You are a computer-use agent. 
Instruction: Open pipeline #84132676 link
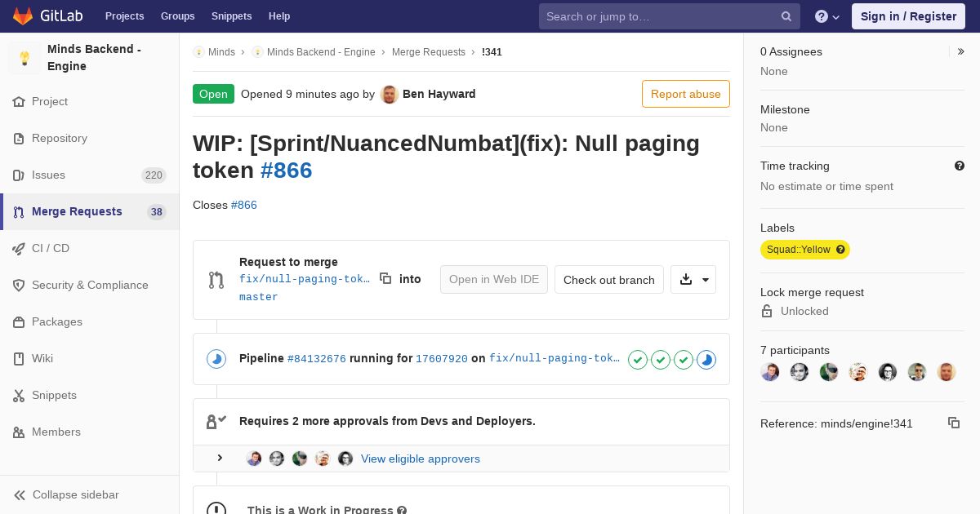[317, 358]
